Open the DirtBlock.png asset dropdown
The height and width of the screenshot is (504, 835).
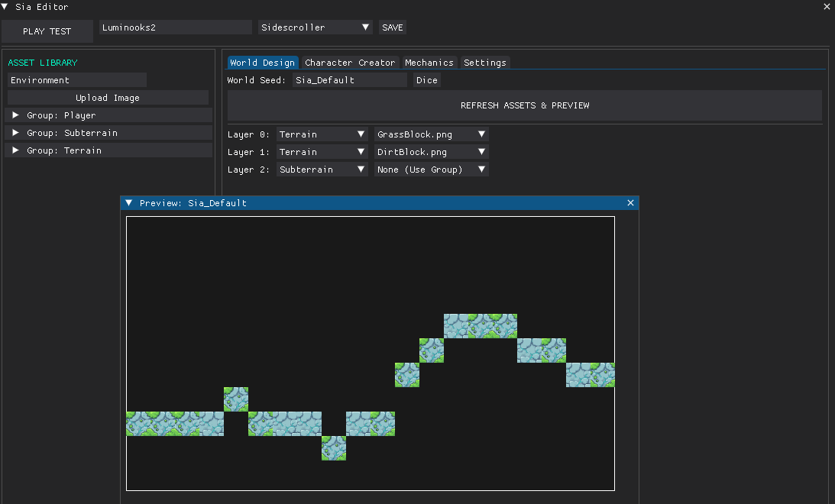tap(431, 152)
